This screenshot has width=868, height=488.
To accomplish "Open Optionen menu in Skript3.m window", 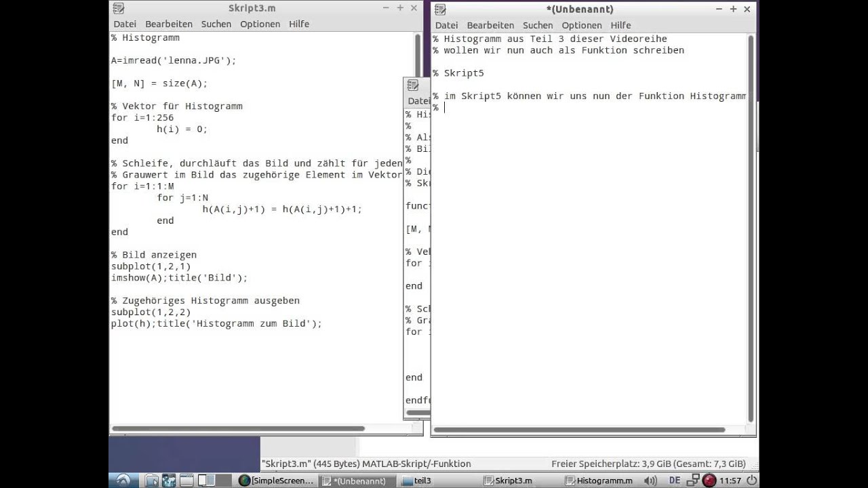I will point(260,24).
